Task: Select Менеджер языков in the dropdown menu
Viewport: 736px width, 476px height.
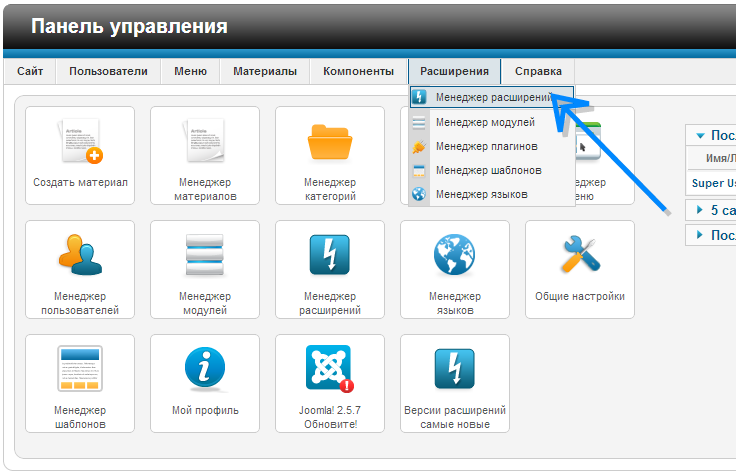Action: (482, 194)
